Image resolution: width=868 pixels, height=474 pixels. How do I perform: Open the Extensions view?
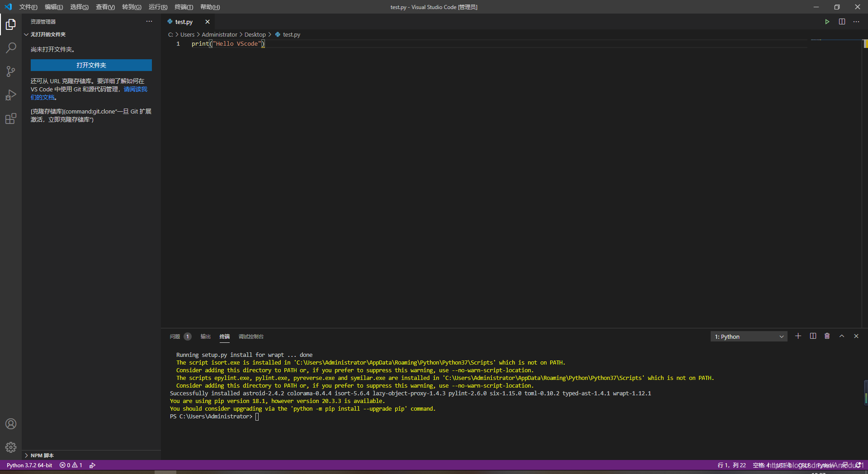pyautogui.click(x=10, y=118)
